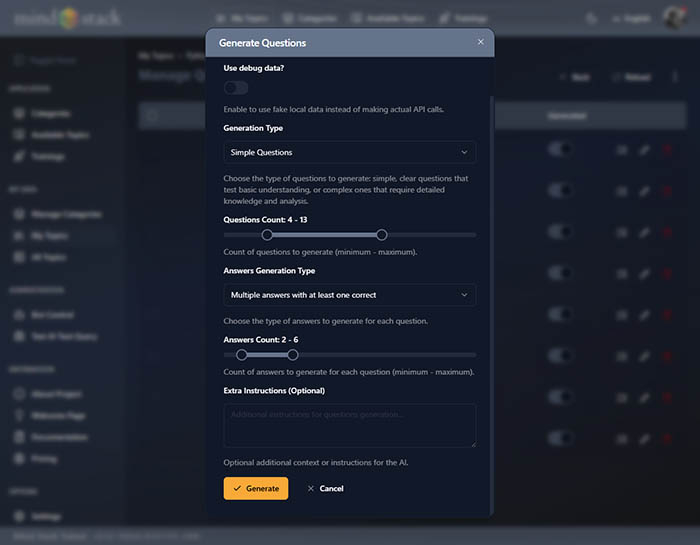The width and height of the screenshot is (700, 545).
Task: Click the 'Generation Type' label
Action: [x=253, y=128]
